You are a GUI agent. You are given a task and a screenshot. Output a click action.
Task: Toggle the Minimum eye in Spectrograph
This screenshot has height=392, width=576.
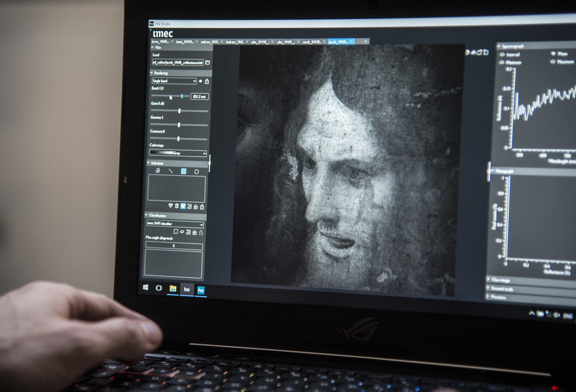(x=502, y=62)
